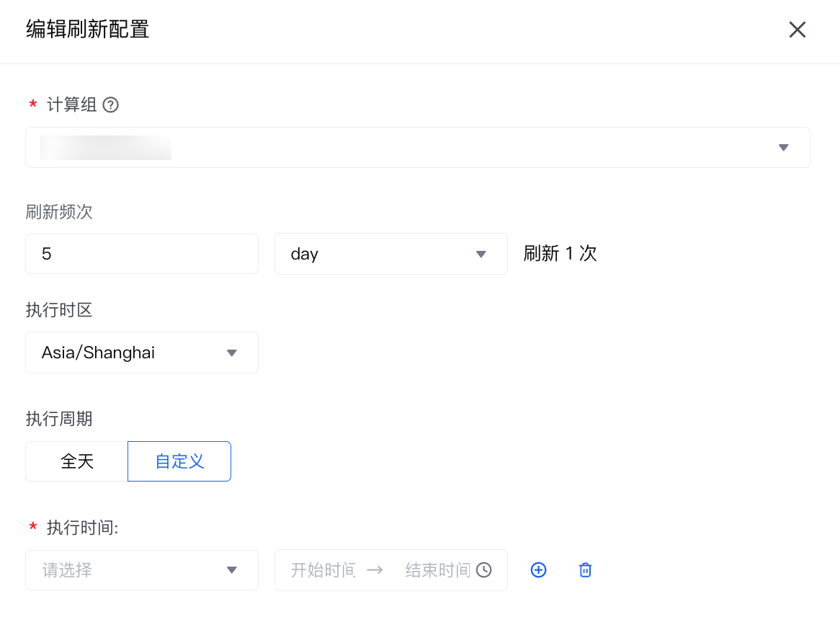Delete the execution time row via trash icon
The image size is (840, 643).
tap(586, 570)
